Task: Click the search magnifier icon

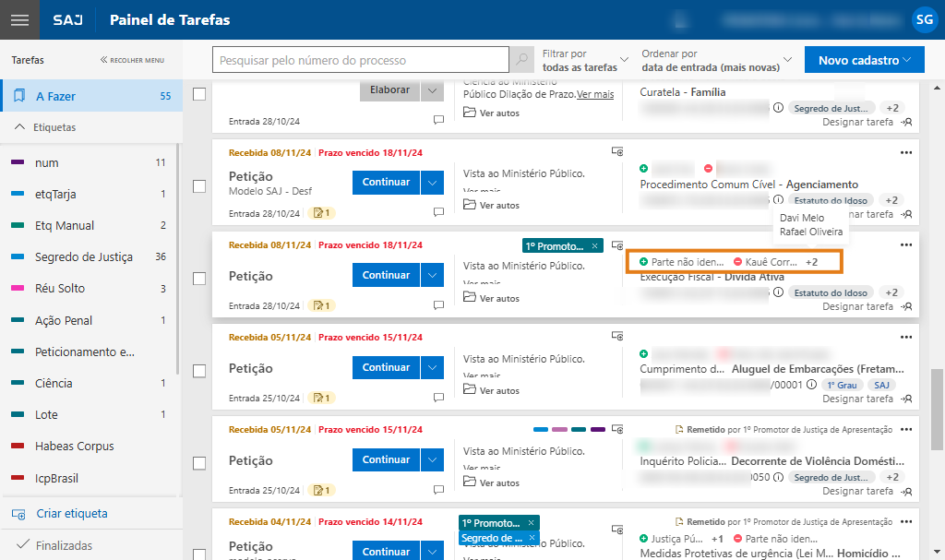Action: tap(522, 61)
